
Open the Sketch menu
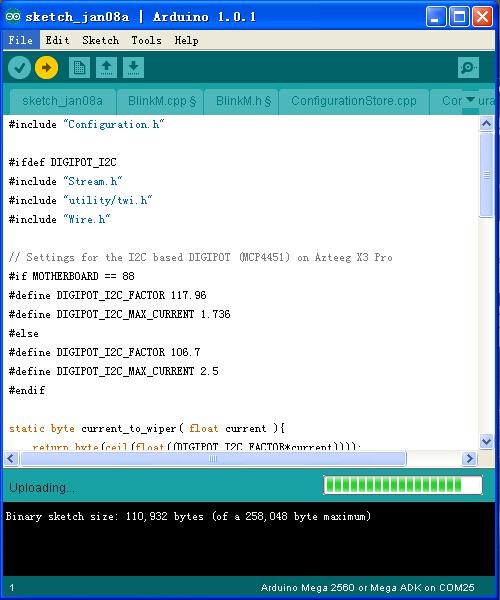point(101,40)
